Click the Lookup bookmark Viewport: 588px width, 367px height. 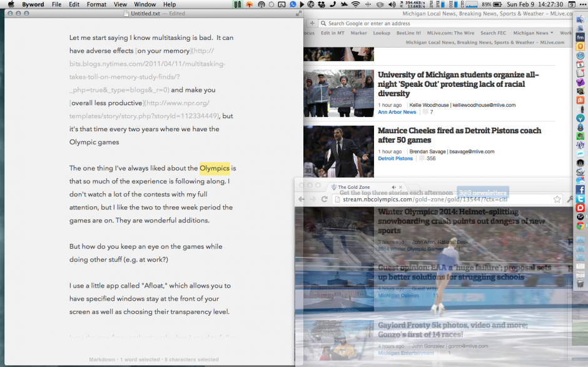[382, 33]
